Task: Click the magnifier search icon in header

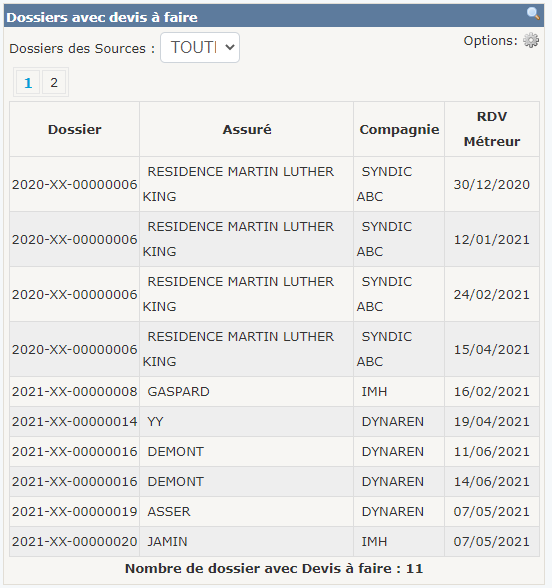Action: (533, 14)
